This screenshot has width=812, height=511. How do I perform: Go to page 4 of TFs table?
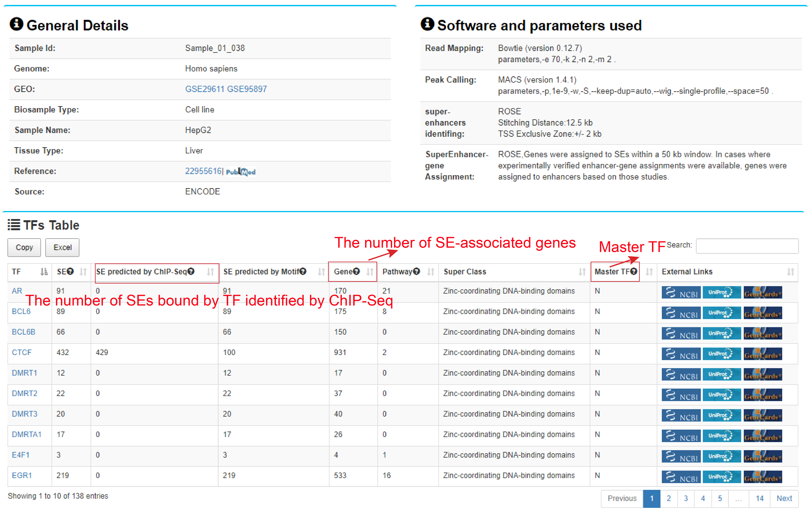(x=703, y=498)
